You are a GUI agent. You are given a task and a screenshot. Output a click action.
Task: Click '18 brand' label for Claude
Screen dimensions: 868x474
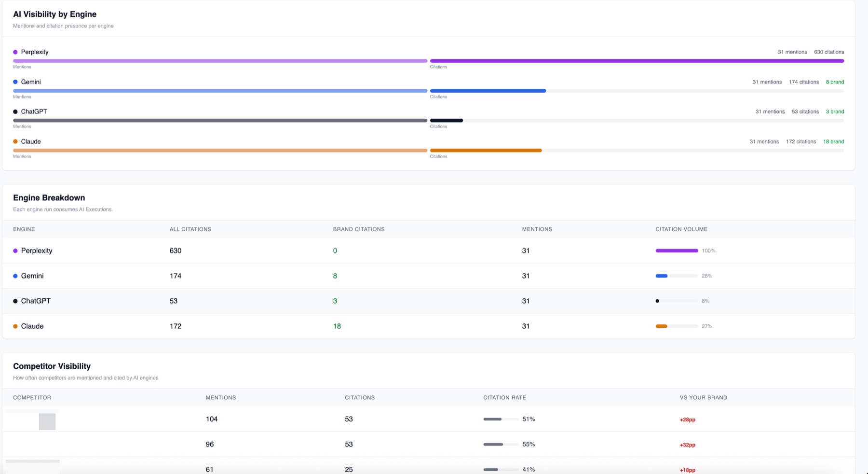point(833,141)
